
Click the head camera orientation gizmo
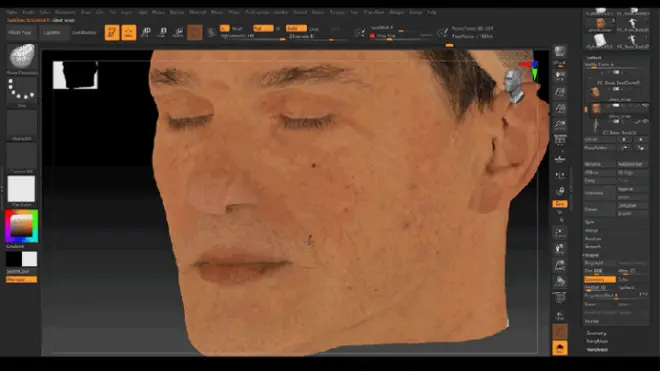(514, 86)
